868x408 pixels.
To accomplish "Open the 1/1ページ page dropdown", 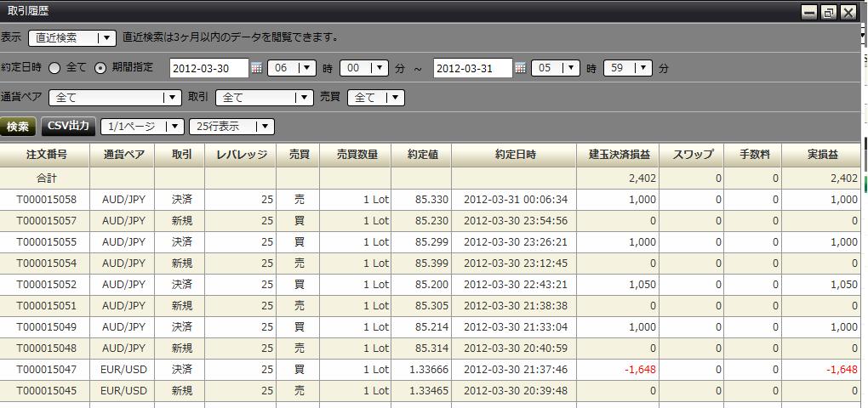I will point(142,127).
